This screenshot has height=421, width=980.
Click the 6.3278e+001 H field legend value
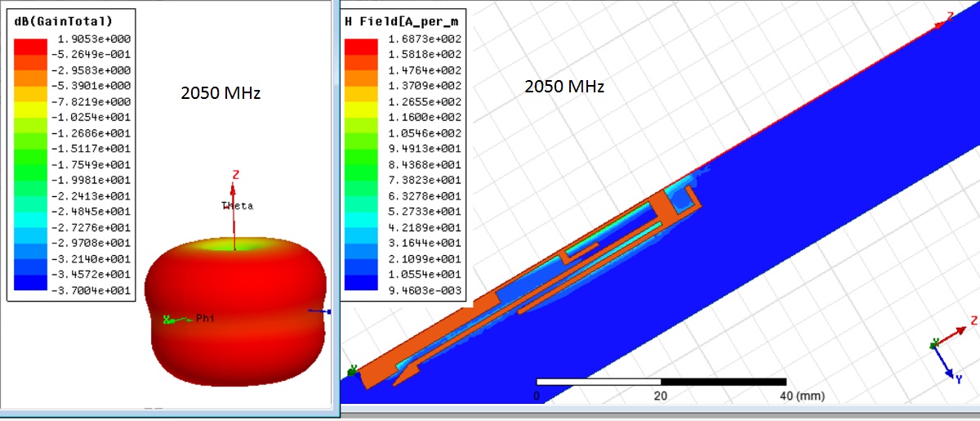tap(425, 196)
